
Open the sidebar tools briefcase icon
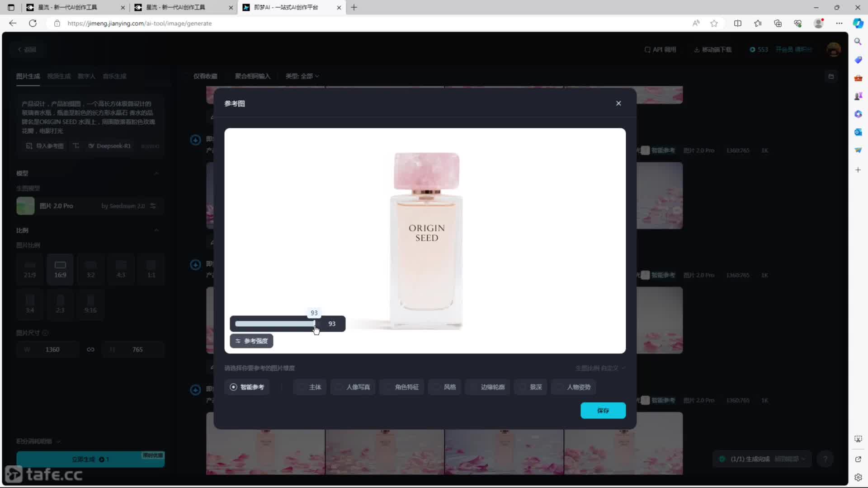pos(858,78)
